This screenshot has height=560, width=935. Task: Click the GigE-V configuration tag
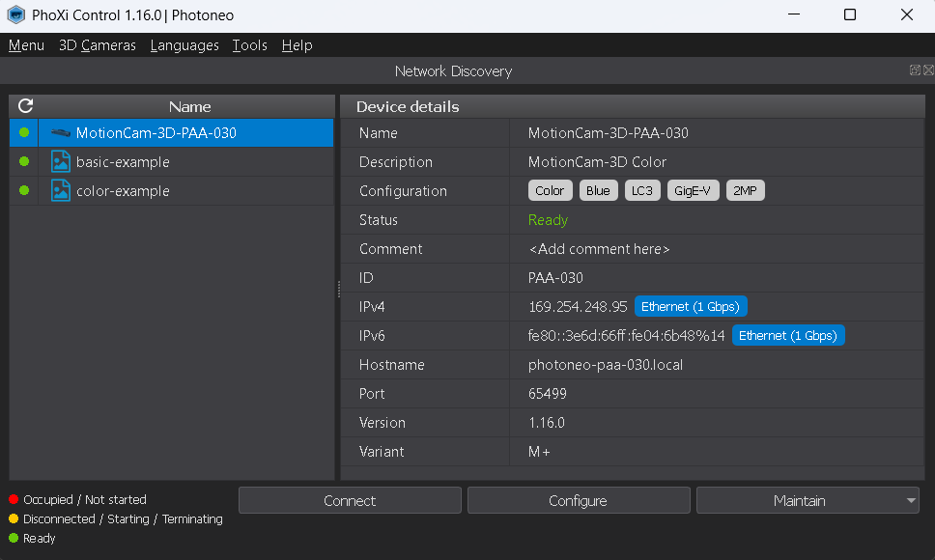point(693,190)
